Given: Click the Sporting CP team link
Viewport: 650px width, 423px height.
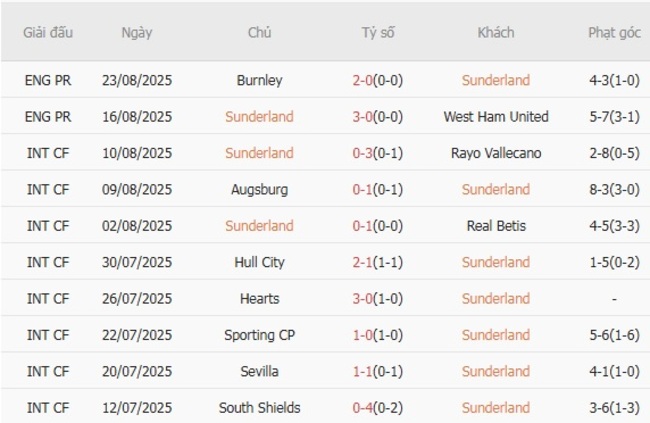Looking at the screenshot, I should point(260,335).
